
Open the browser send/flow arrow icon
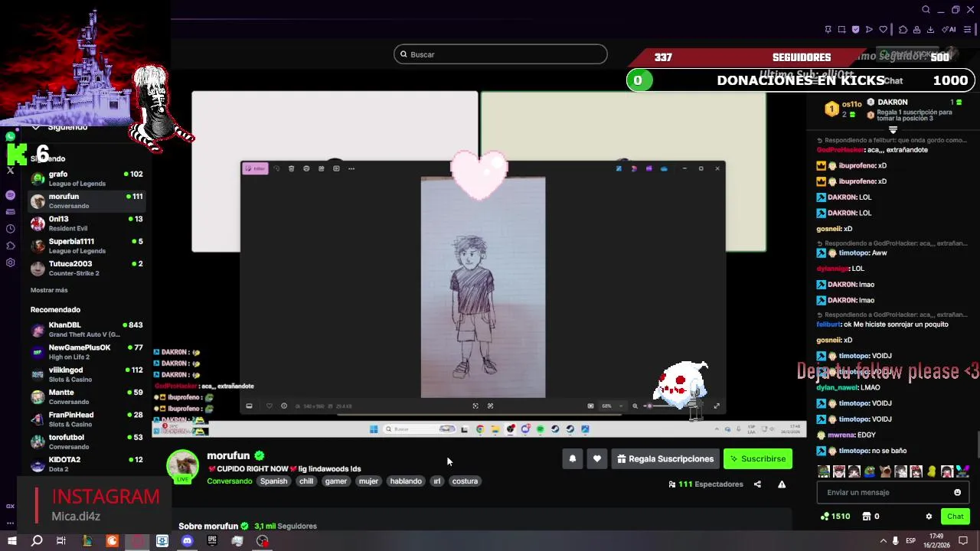tap(869, 30)
